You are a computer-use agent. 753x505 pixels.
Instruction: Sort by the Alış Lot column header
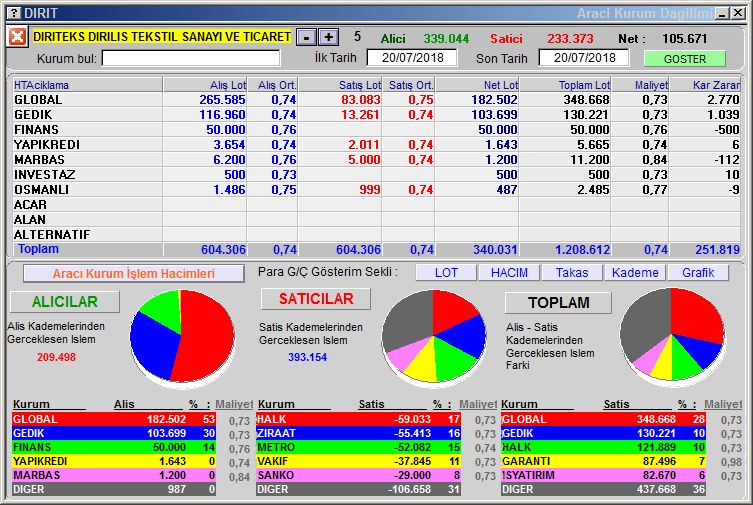[205, 85]
